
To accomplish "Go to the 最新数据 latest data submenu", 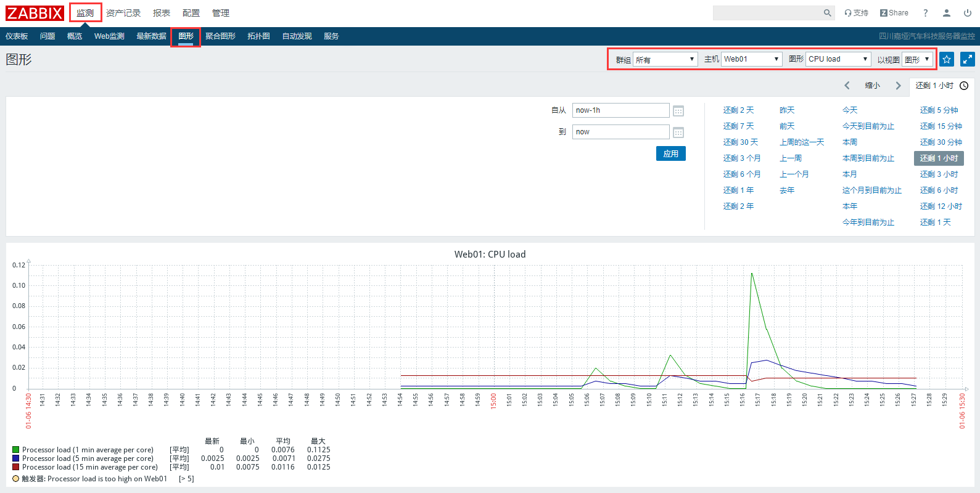I will 152,36.
